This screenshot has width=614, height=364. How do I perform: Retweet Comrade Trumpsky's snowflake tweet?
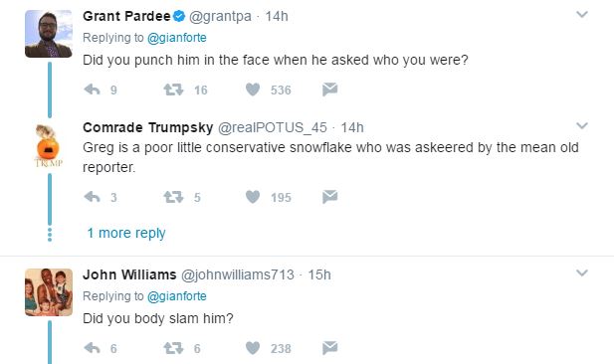(173, 197)
